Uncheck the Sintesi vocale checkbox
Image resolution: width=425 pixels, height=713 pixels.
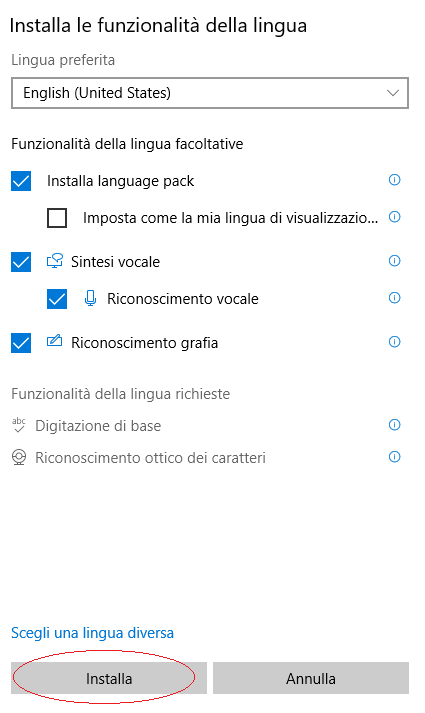click(x=21, y=262)
